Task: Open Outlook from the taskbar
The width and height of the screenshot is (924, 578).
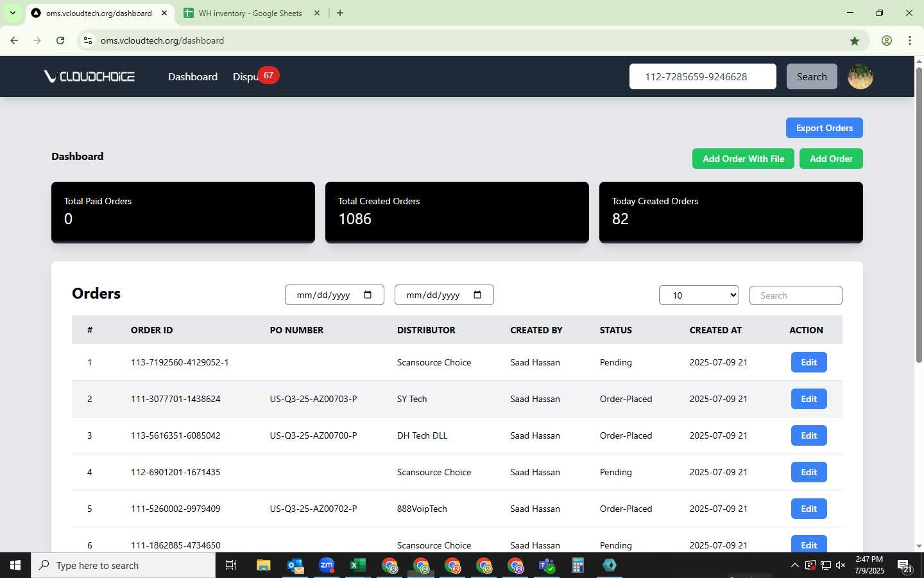Action: (x=295, y=565)
